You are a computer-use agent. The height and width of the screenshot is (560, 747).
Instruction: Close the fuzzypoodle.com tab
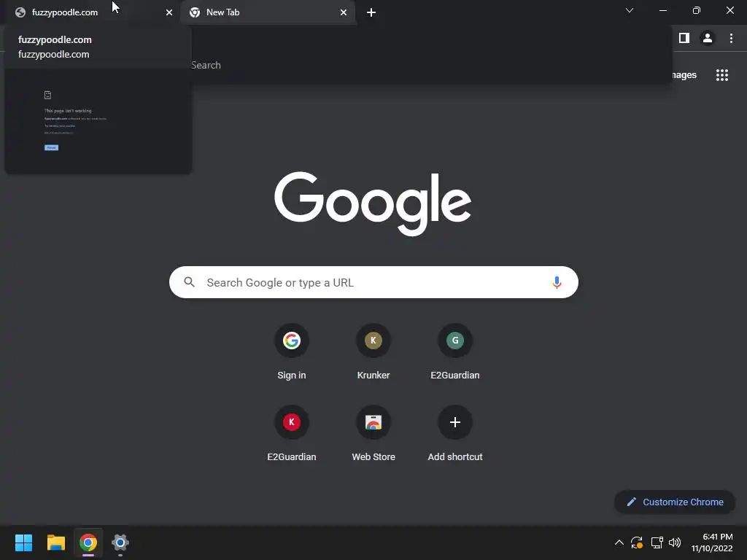169,12
